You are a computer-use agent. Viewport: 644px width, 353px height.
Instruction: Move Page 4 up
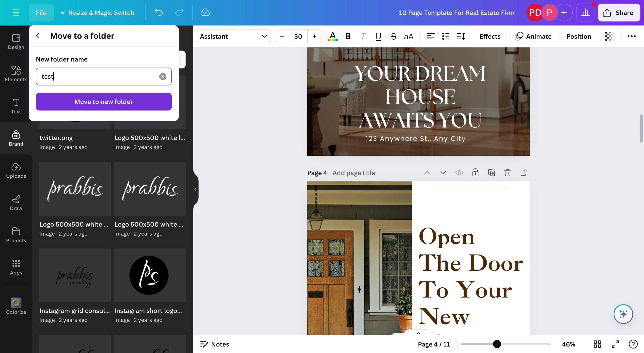coord(427,173)
